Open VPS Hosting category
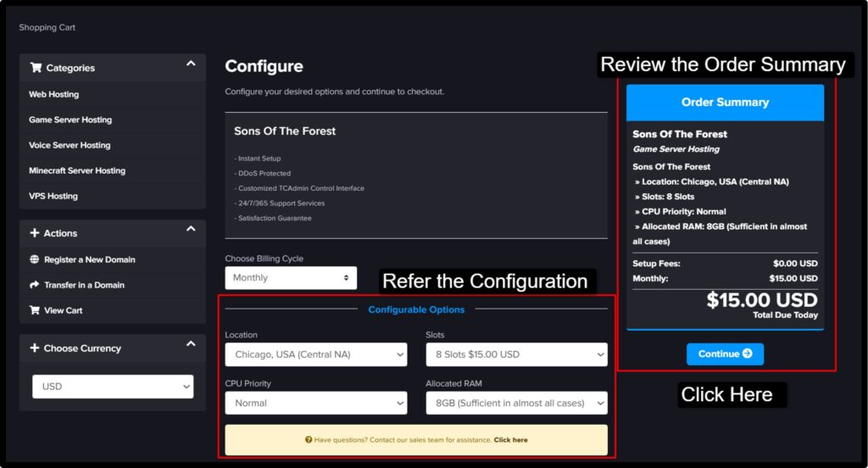Screen dimensions: 868x468 (x=53, y=196)
